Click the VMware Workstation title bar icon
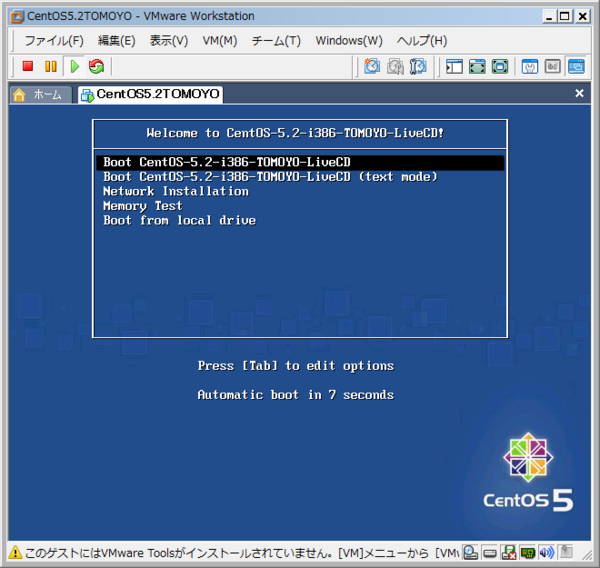Image resolution: width=600 pixels, height=568 pixels. pyautogui.click(x=17, y=16)
